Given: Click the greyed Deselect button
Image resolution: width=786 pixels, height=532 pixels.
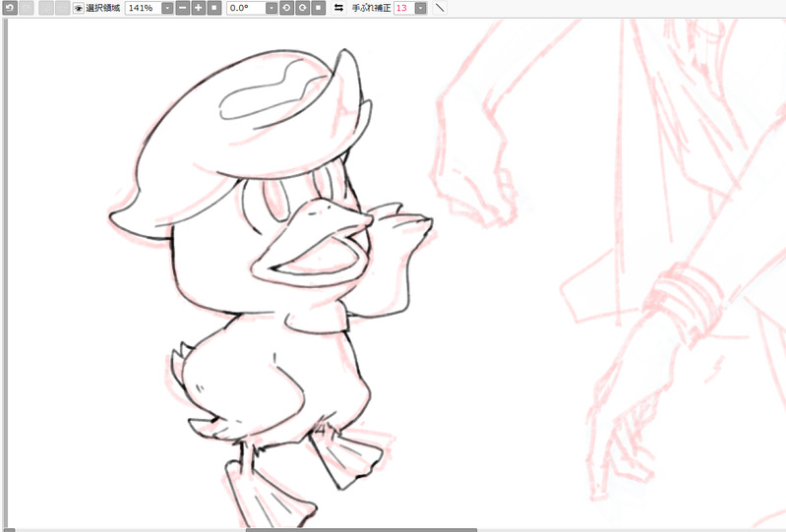Looking at the screenshot, I should 46,8.
